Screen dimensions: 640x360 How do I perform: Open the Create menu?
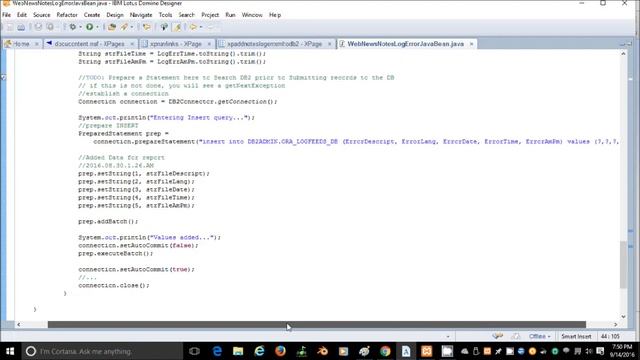[92, 15]
